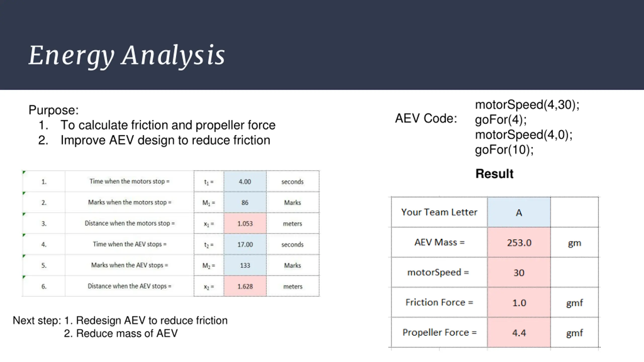Click the goFor(10); code line

[504, 150]
